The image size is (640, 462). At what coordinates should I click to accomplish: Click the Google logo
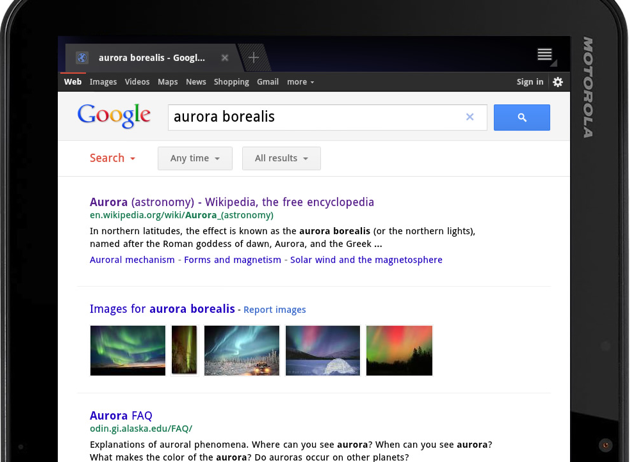[x=114, y=116]
